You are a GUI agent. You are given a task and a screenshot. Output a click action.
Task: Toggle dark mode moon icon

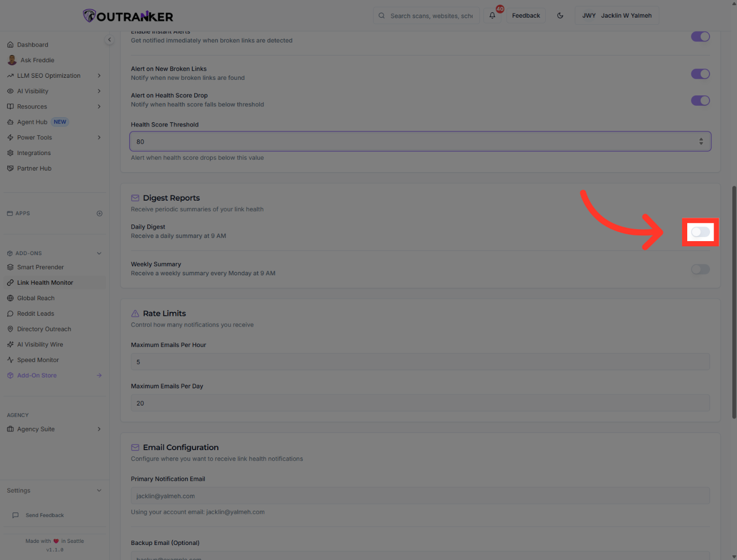(x=560, y=16)
